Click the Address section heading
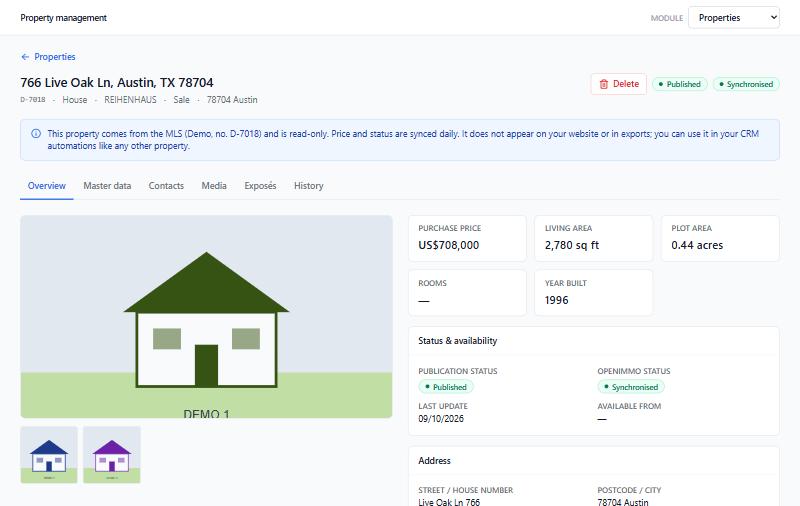Screen dimensions: 800x506 coord(434,461)
